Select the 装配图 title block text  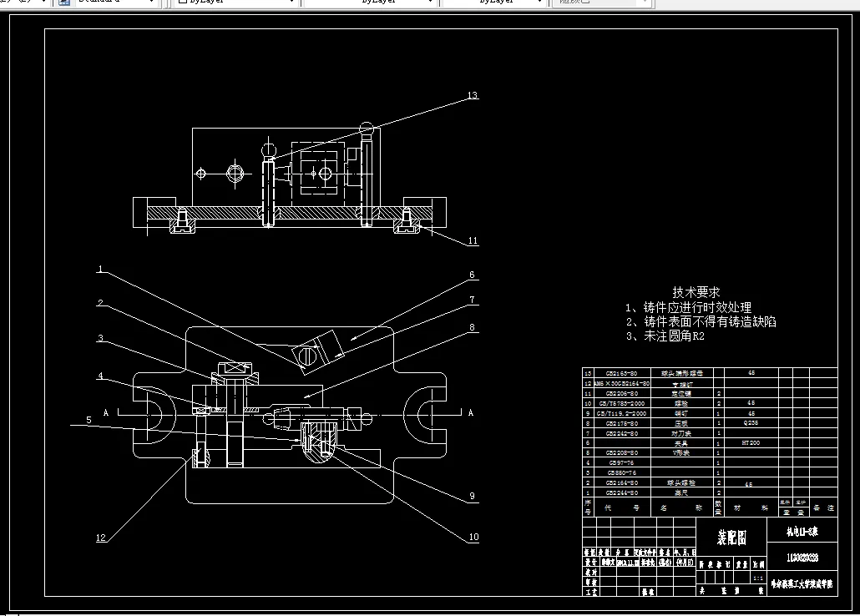pos(731,538)
